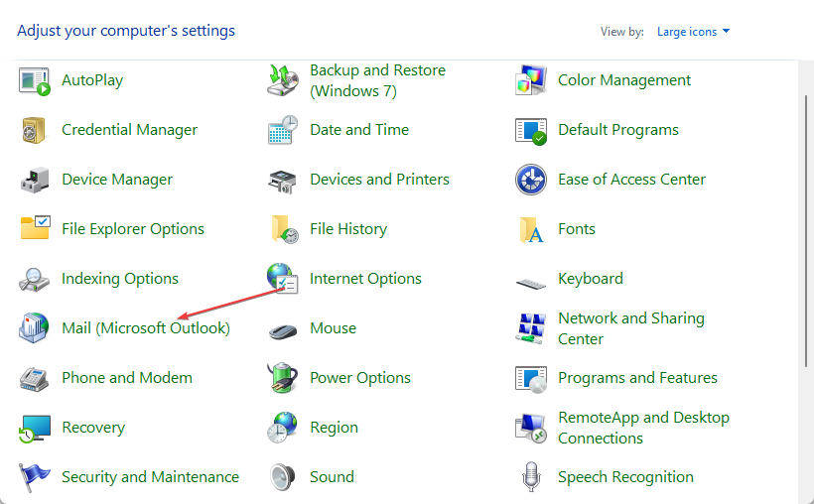This screenshot has height=504, width=814.
Task: Open Network and Sharing Center link
Action: click(630, 328)
